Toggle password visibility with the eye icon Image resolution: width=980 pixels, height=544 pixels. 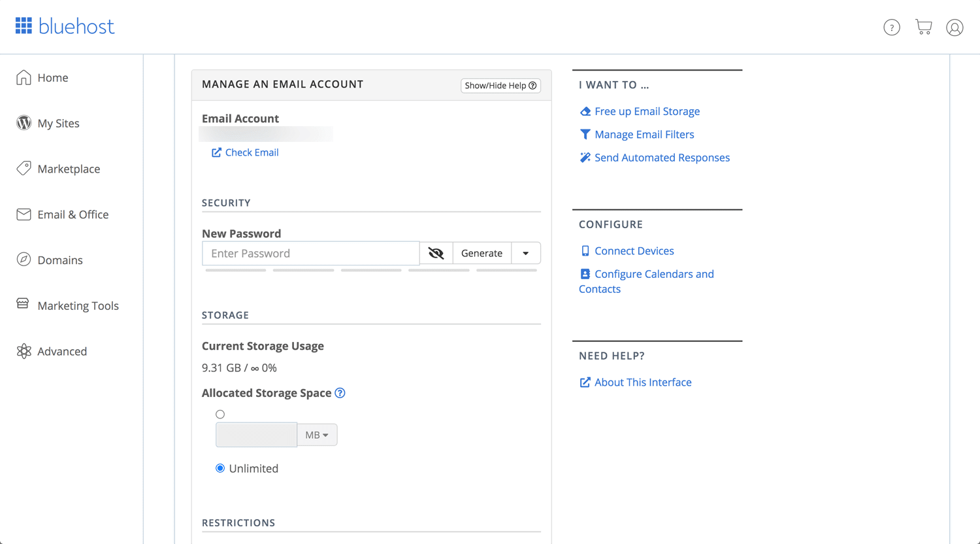pos(436,253)
